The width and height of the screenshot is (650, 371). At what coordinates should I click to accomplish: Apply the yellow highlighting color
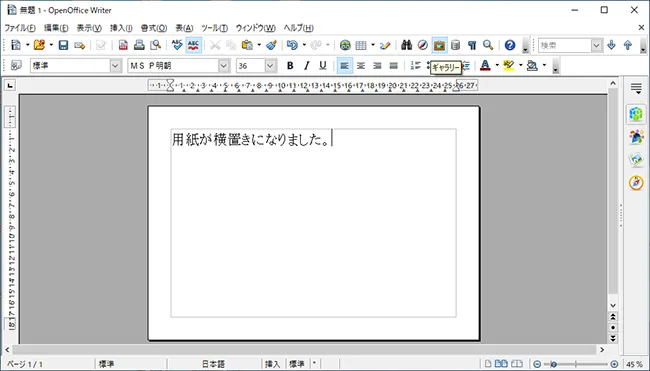(509, 65)
